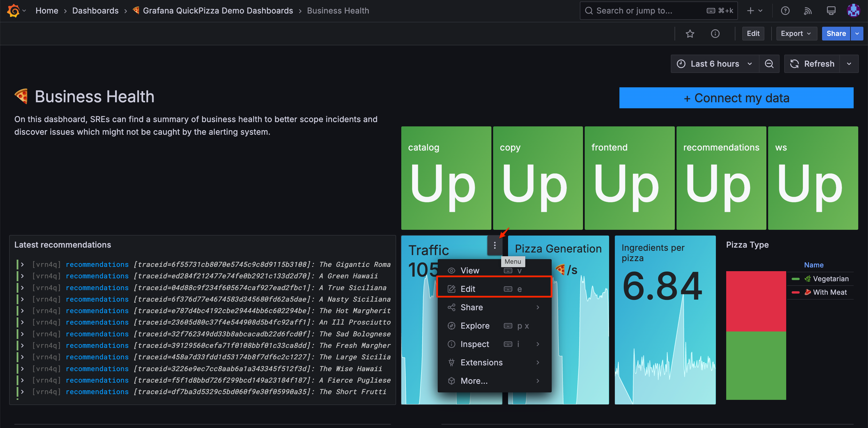The width and height of the screenshot is (868, 428).
Task: Click the dashboard Edit button
Action: (753, 34)
